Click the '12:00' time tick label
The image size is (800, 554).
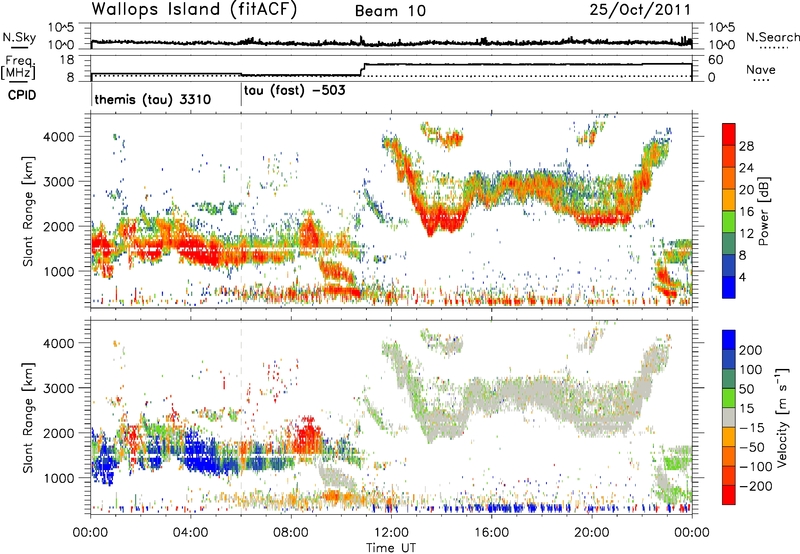pos(391,533)
